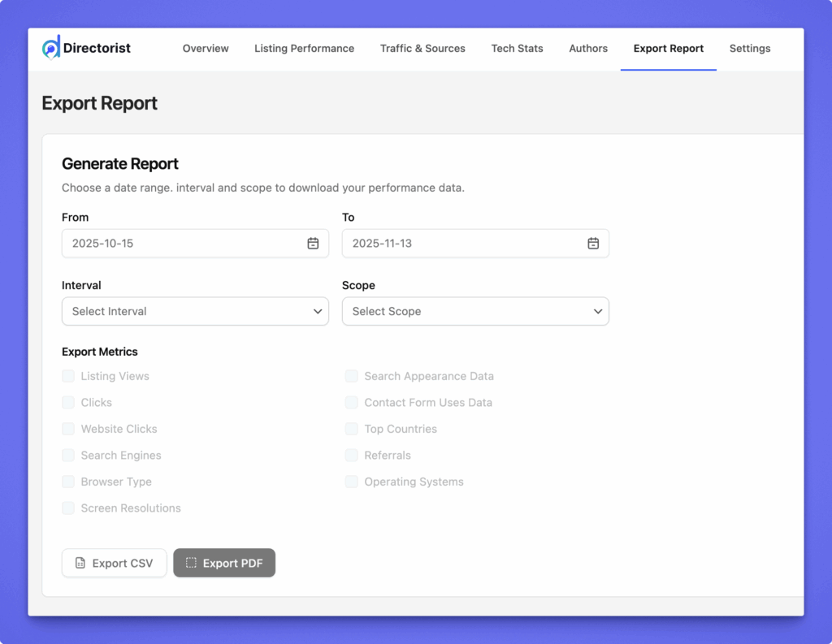
Task: Check the Operating Systems metric
Action: 352,482
